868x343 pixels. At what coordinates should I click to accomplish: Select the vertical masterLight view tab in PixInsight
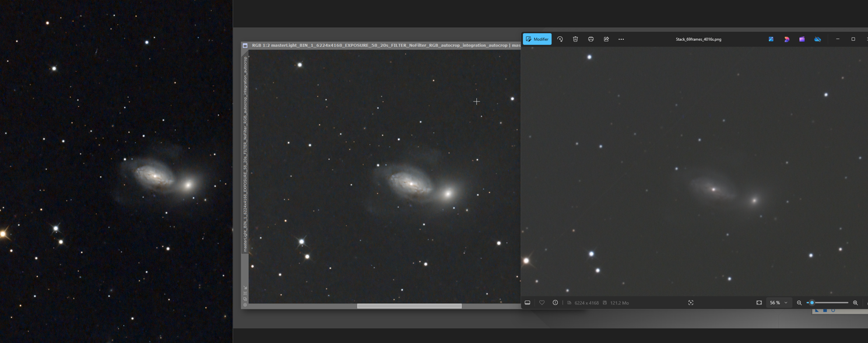coord(245,154)
